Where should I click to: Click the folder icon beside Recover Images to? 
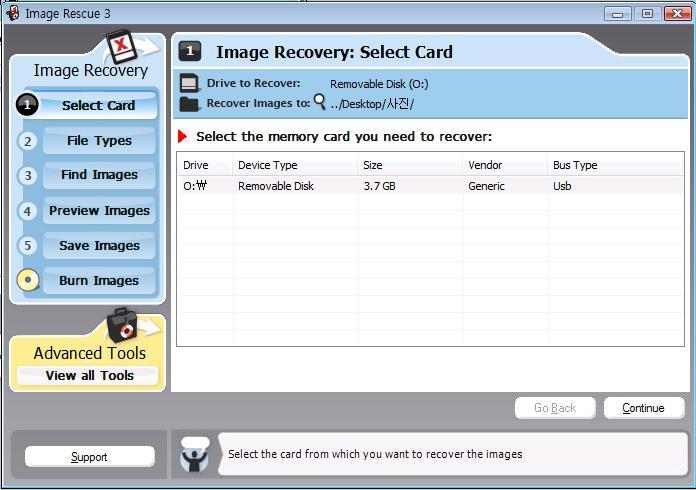pos(189,104)
